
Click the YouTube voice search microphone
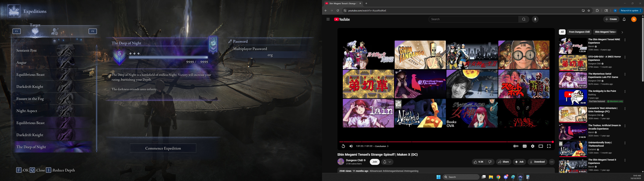tap(535, 19)
